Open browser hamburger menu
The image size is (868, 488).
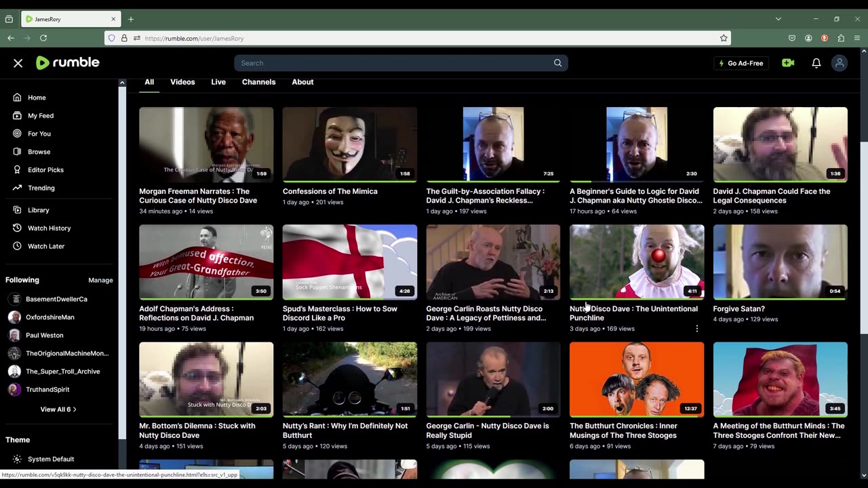tap(857, 38)
